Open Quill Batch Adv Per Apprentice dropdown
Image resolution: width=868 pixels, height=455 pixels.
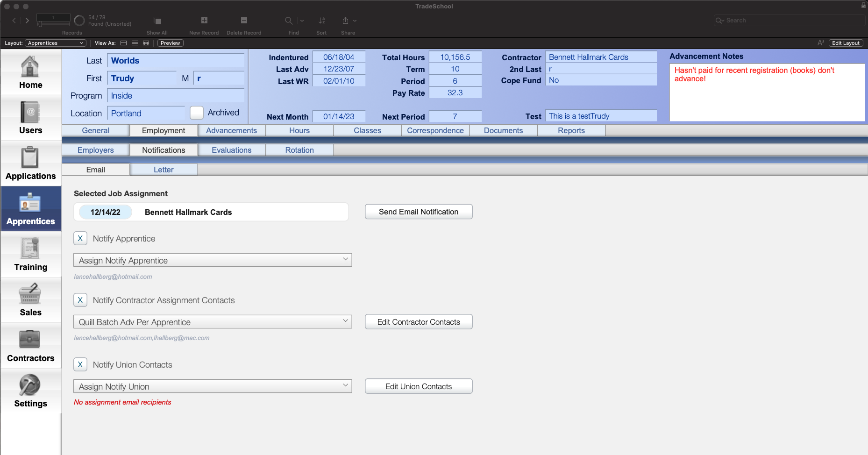213,322
